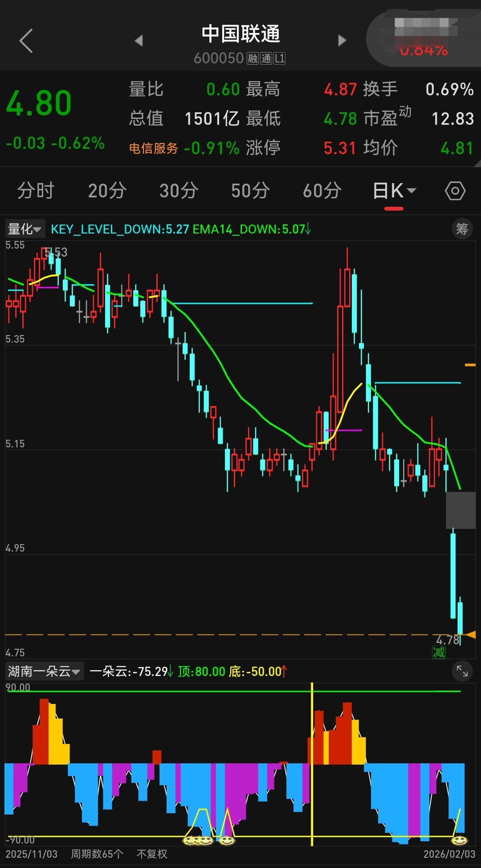
Task: Tap the blurred index pill at top right
Action: pos(423,39)
